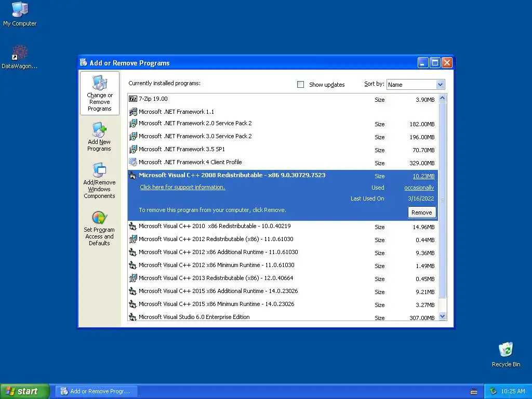Select Microsoft .NET Framework 2.0 Service Pack 2

[x=283, y=124]
